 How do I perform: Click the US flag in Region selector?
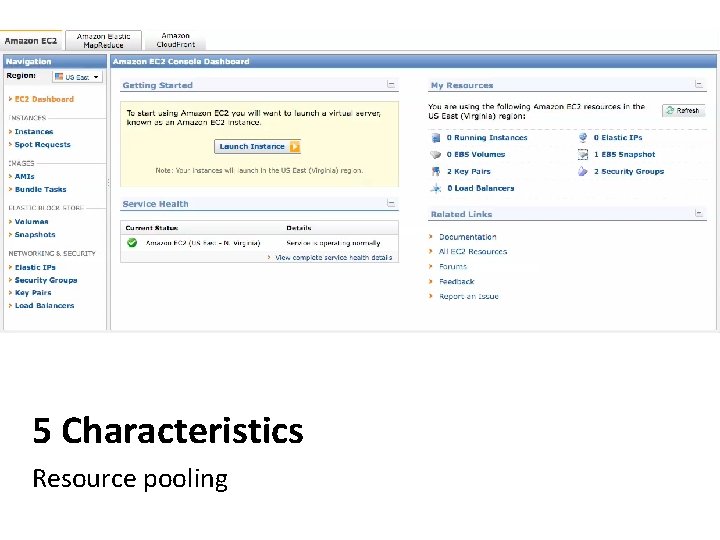pos(59,77)
